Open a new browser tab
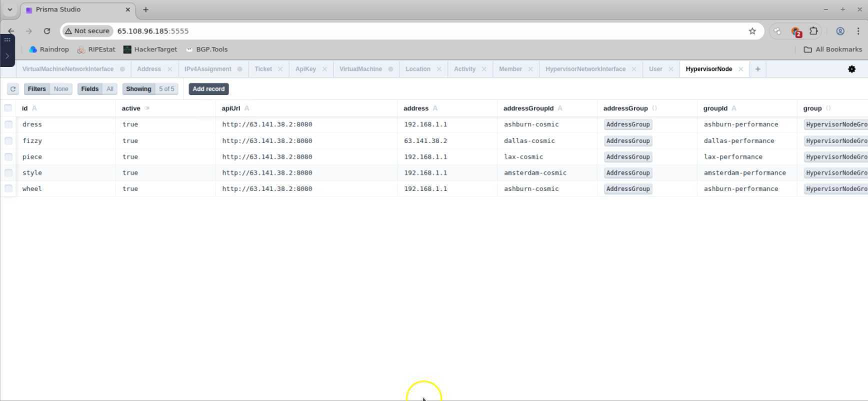This screenshot has height=401, width=868. point(145,9)
